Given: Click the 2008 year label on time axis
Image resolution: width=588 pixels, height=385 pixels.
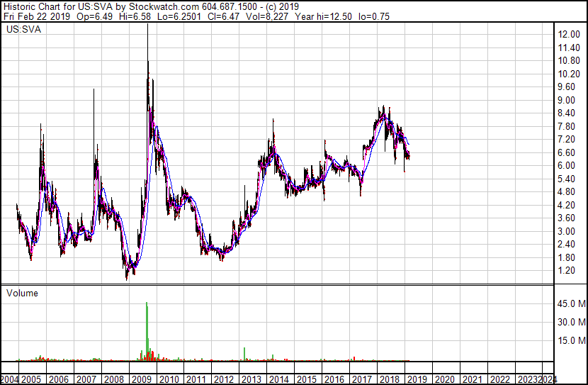Looking at the screenshot, I should (113, 379).
